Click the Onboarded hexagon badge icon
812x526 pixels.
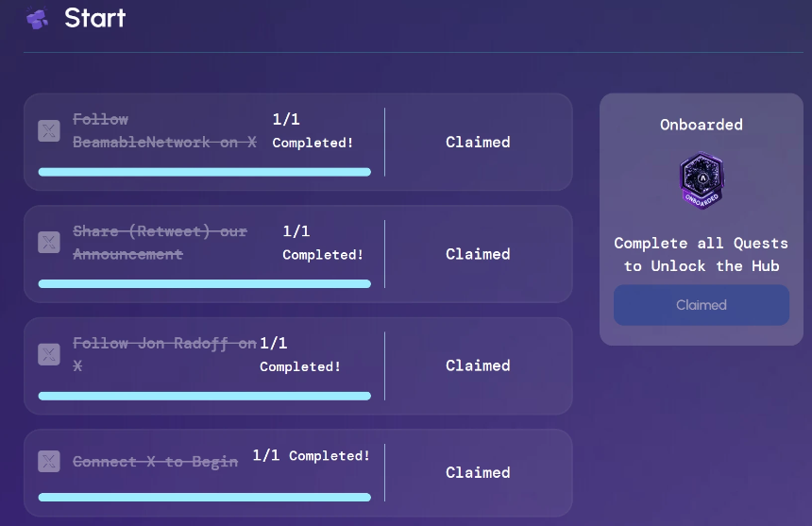[702, 180]
